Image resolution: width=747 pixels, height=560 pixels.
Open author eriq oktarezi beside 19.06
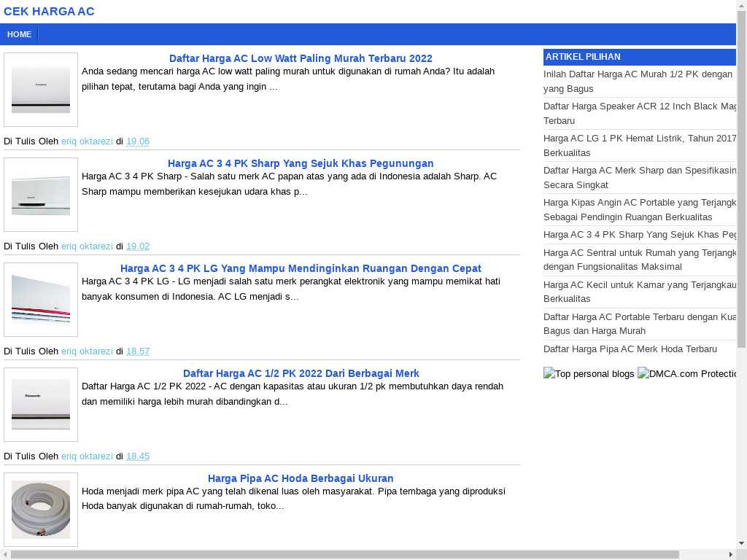(x=87, y=141)
